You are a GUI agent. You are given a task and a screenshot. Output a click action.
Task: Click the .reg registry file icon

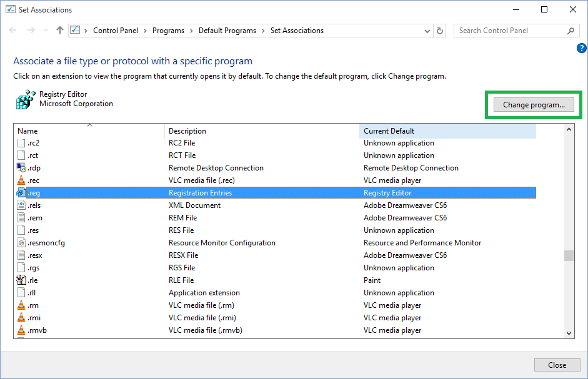click(x=21, y=193)
